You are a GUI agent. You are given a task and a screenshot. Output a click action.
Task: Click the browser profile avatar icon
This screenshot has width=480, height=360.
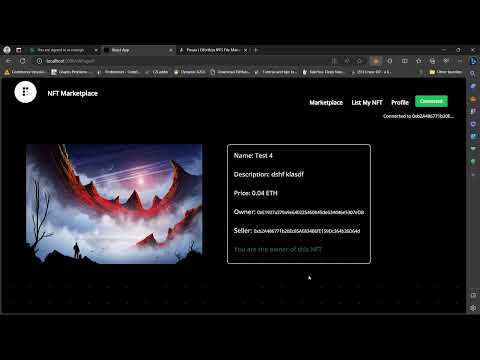(x=7, y=50)
